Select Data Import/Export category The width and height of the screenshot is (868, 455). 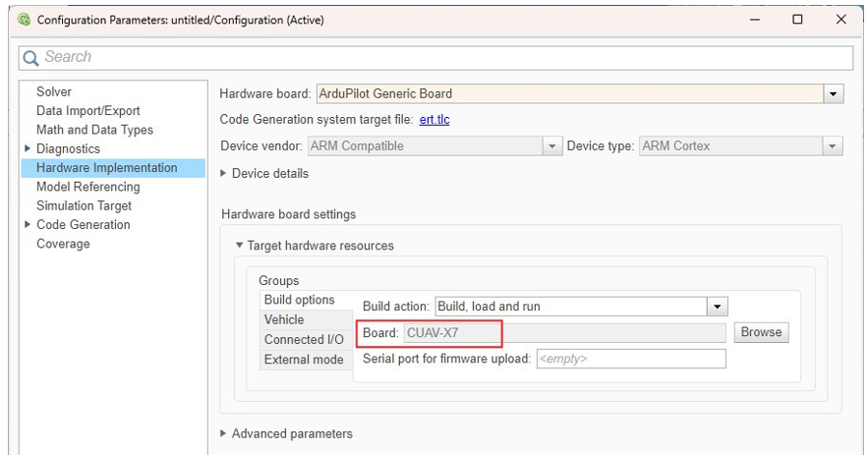[x=88, y=111]
